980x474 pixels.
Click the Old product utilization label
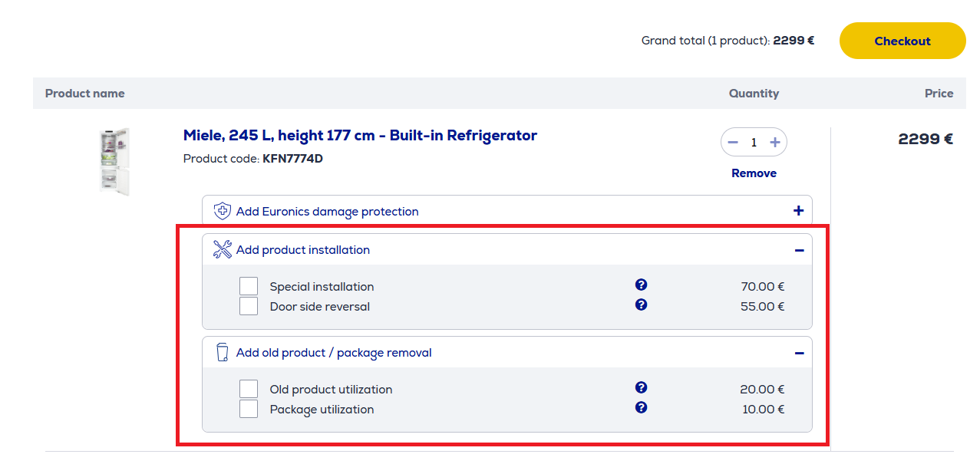tap(331, 390)
